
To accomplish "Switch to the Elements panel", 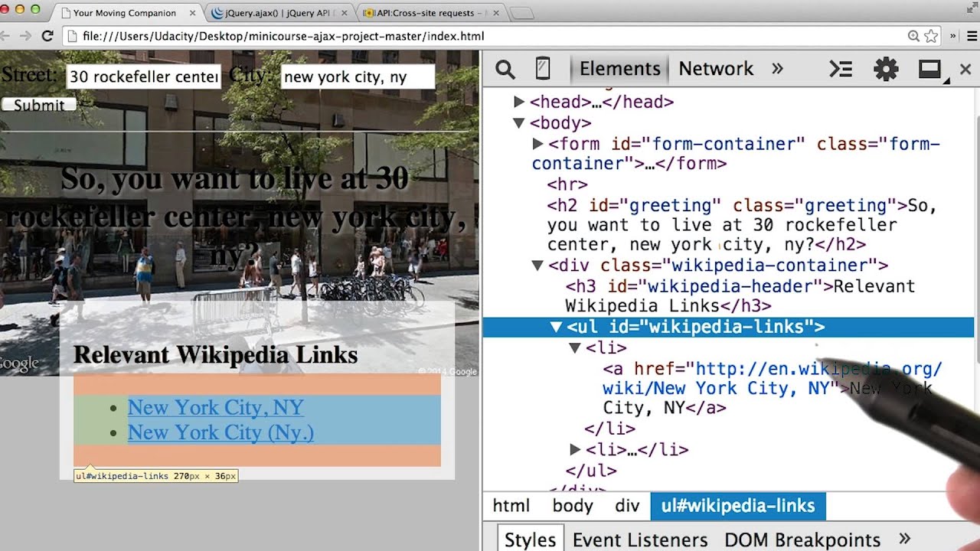I will [619, 69].
